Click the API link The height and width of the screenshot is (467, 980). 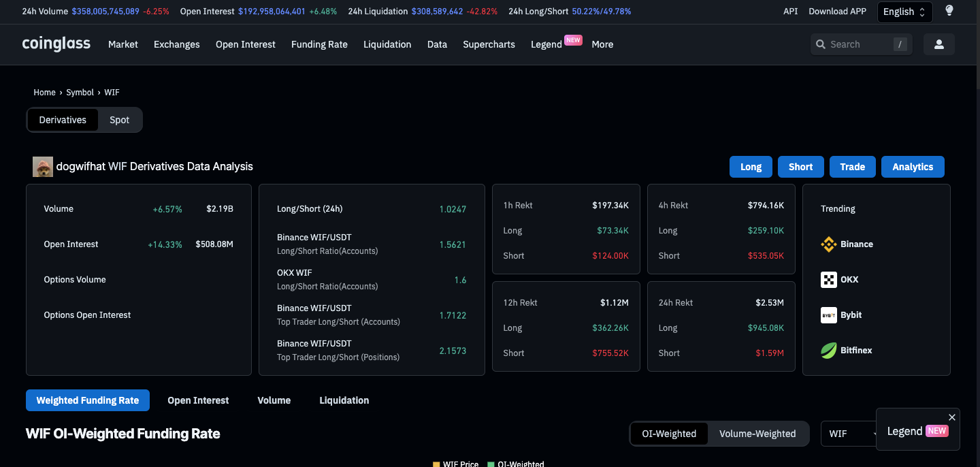790,12
